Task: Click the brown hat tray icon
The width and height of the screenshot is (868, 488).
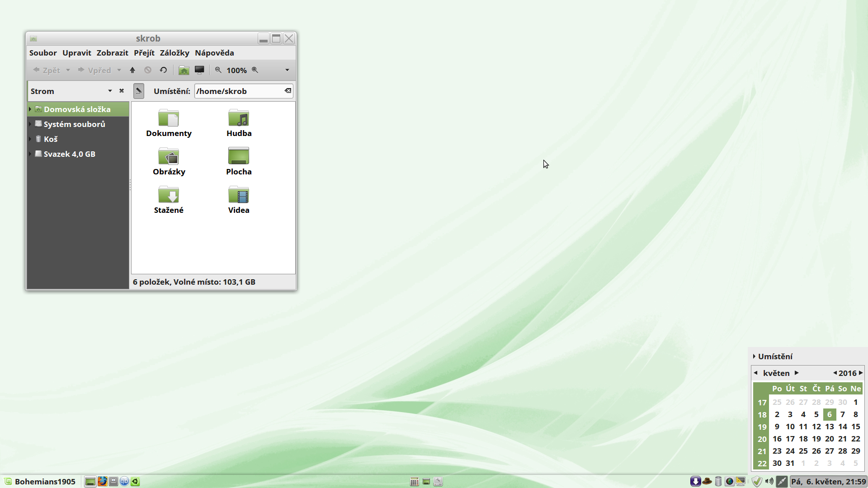Action: click(707, 481)
